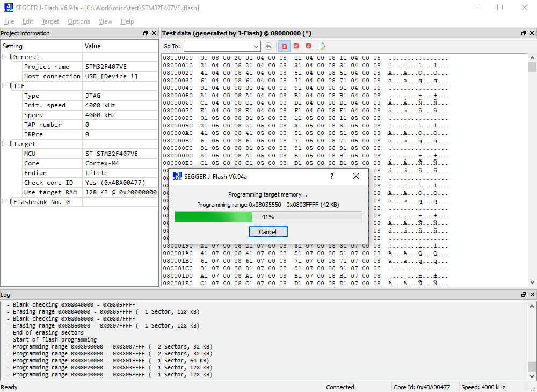Close the Log panel
The image size is (537, 392).
pos(532,295)
